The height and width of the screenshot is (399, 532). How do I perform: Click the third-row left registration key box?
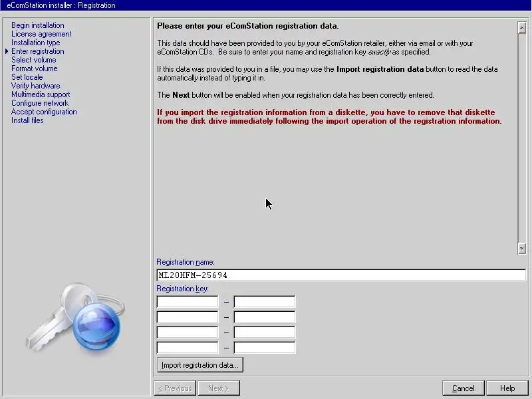click(x=188, y=332)
